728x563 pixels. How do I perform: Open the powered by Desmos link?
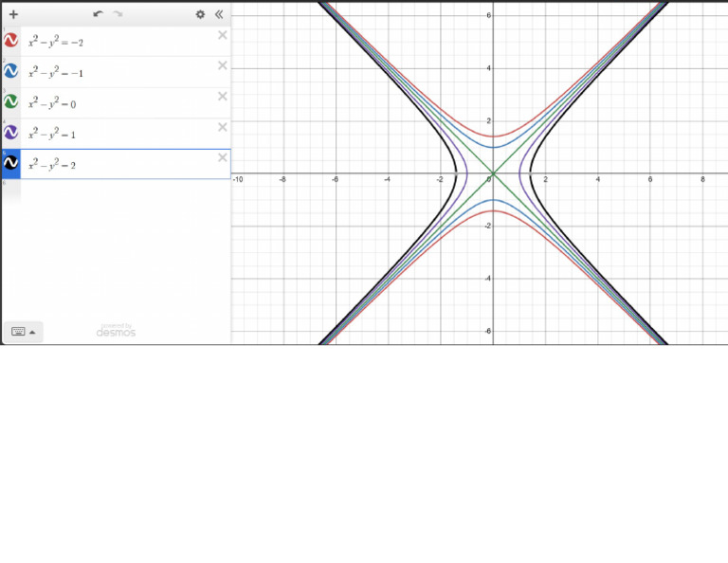coord(116,331)
